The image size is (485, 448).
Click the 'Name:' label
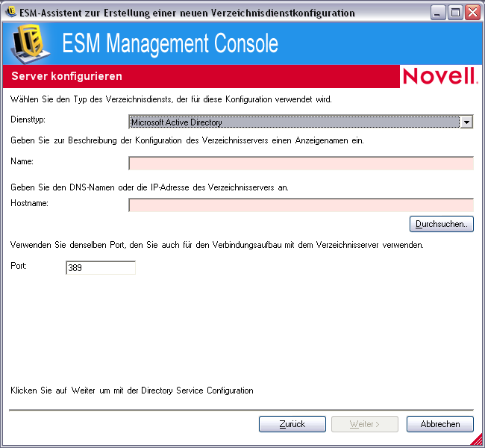[22, 161]
